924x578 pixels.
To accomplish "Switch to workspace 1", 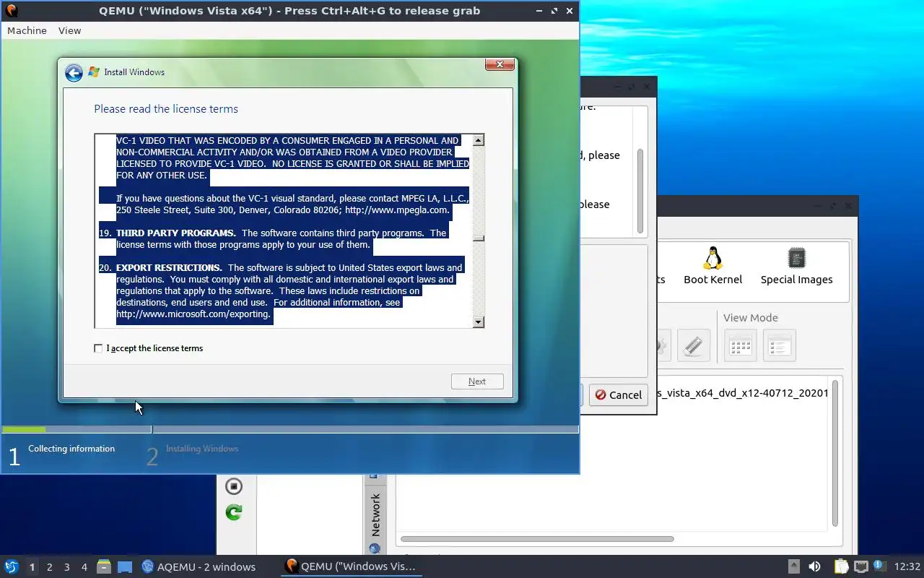I will coord(32,567).
